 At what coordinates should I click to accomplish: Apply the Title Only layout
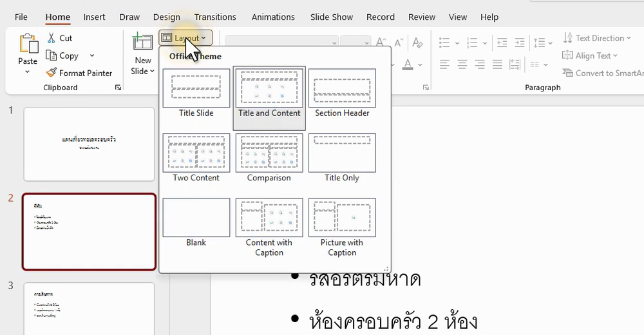(342, 158)
